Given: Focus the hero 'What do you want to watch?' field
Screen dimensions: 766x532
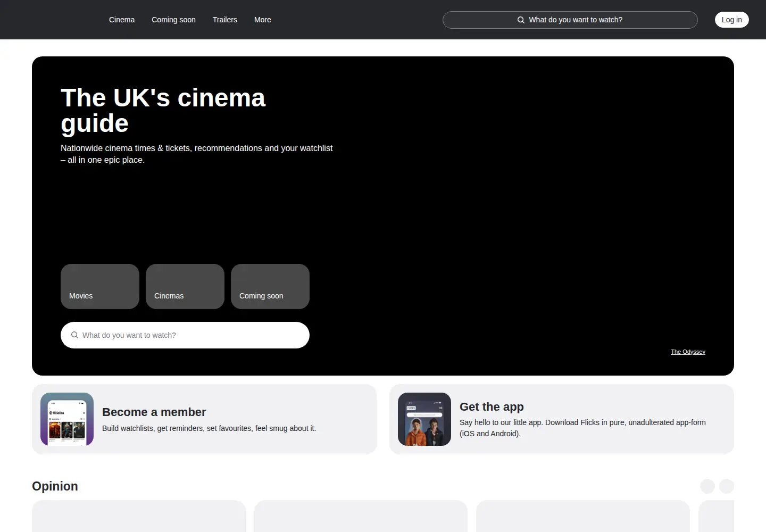Looking at the screenshot, I should tap(185, 335).
